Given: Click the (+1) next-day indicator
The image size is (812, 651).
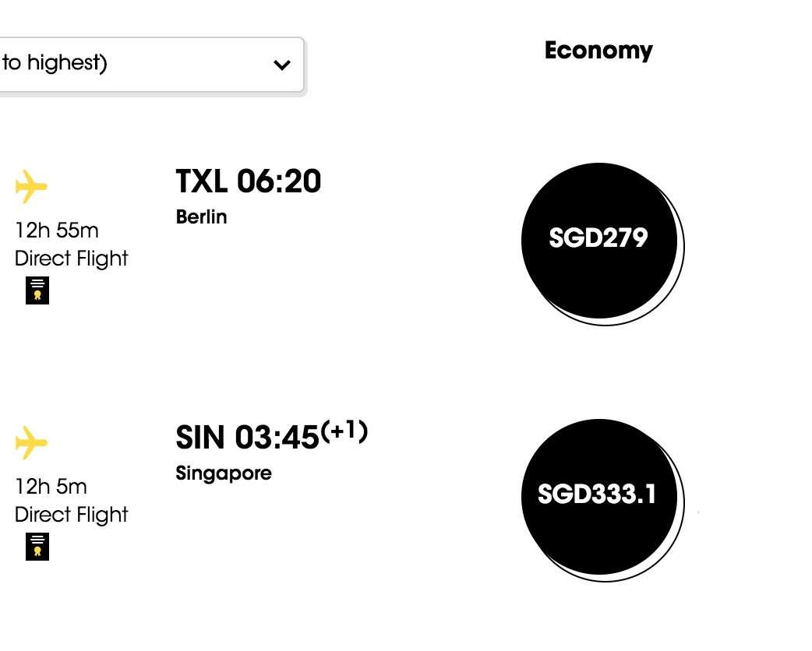Looking at the screenshot, I should pyautogui.click(x=344, y=431).
